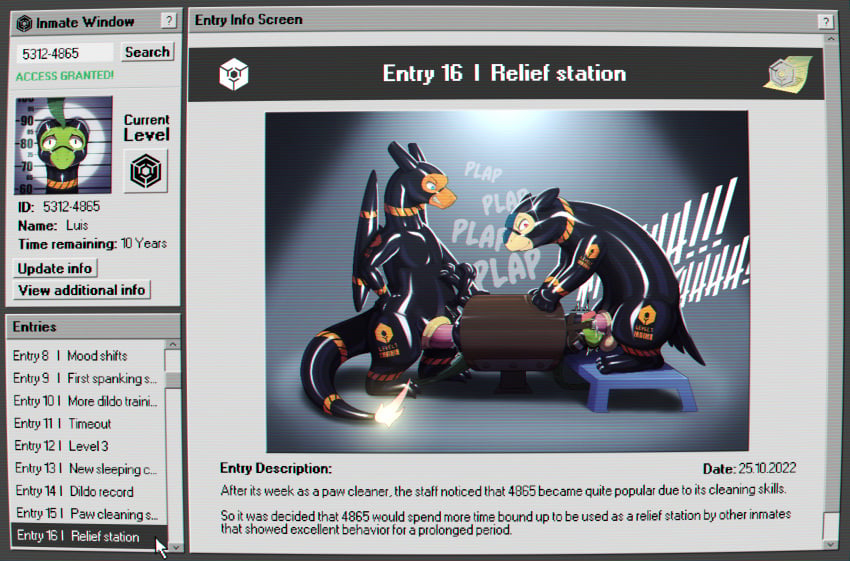Click the Entries panel header
This screenshot has width=850, height=561.
coord(93,327)
